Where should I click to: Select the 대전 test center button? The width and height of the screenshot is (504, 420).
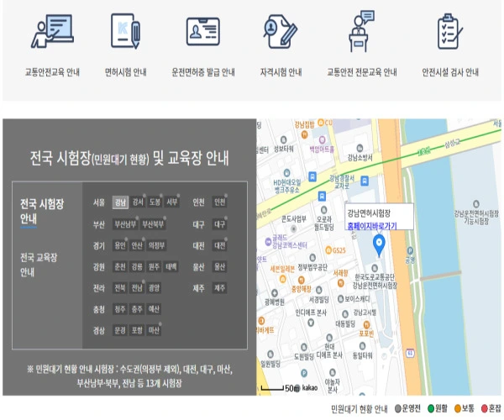[x=219, y=245]
